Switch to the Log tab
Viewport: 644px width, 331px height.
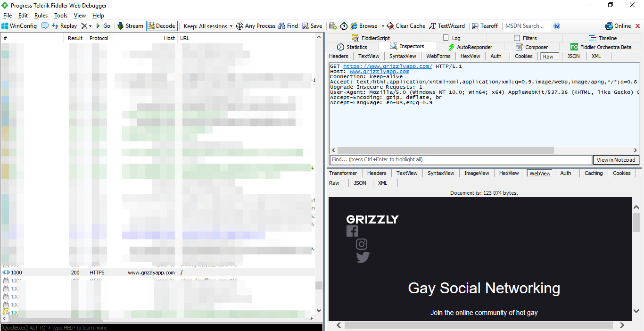coord(452,38)
